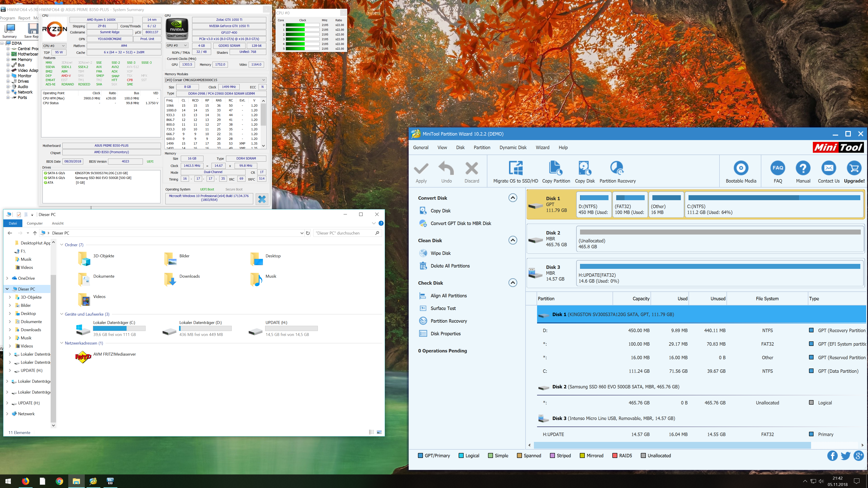Switch to the Ansicht ribbon tab

click(x=58, y=223)
